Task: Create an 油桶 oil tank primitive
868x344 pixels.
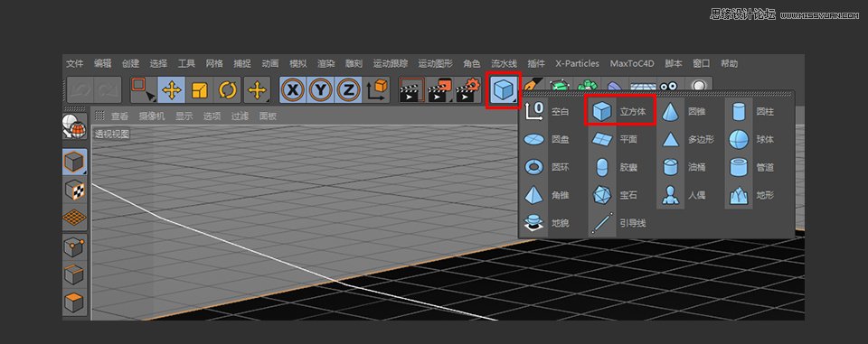Action: coord(684,167)
